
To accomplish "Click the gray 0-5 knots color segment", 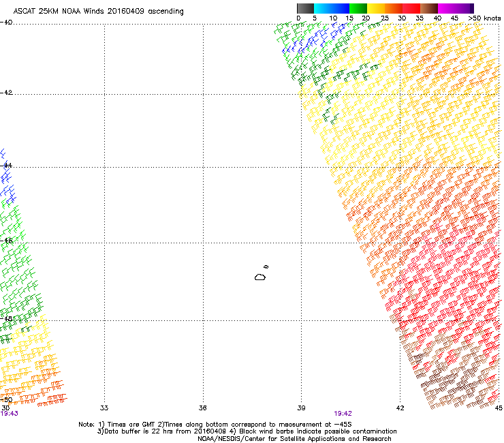I will point(305,8).
